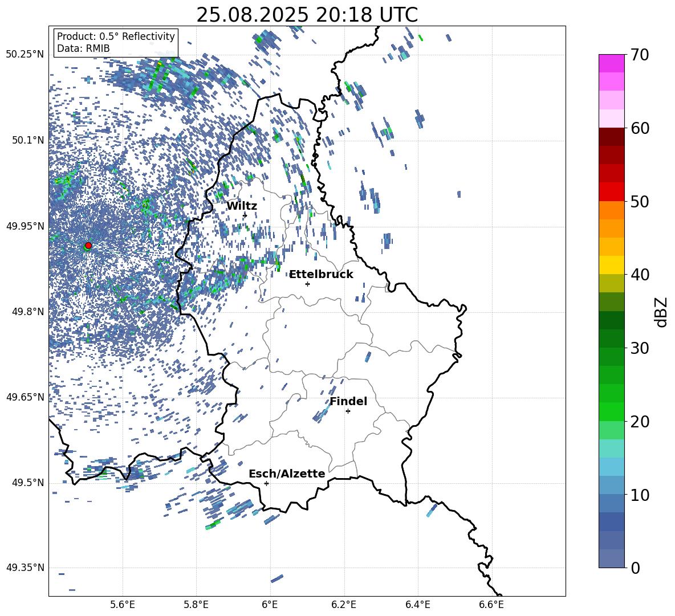675x616 pixels.
Task: Click the 70 tick on the colorbar
Action: click(640, 55)
